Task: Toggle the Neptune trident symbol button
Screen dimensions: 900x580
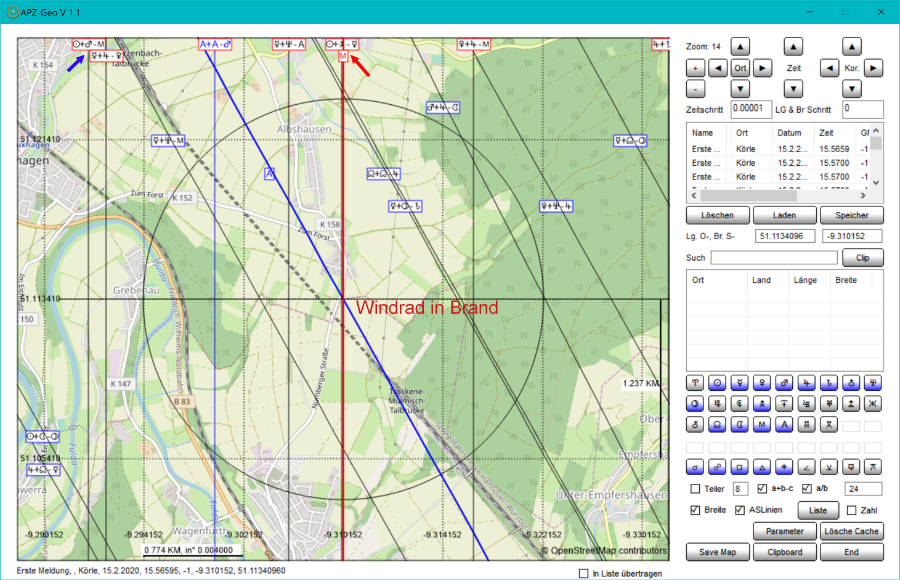Action: (873, 383)
